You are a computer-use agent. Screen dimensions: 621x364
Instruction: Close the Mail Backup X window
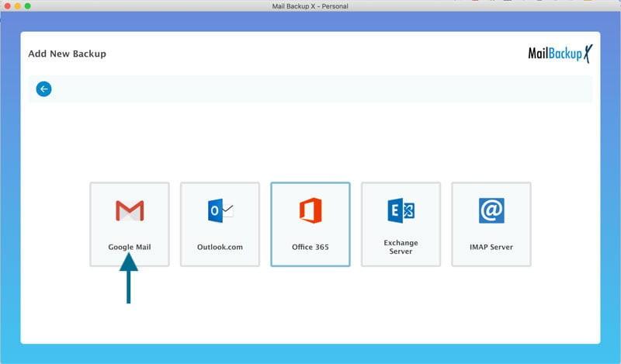pyautogui.click(x=7, y=6)
